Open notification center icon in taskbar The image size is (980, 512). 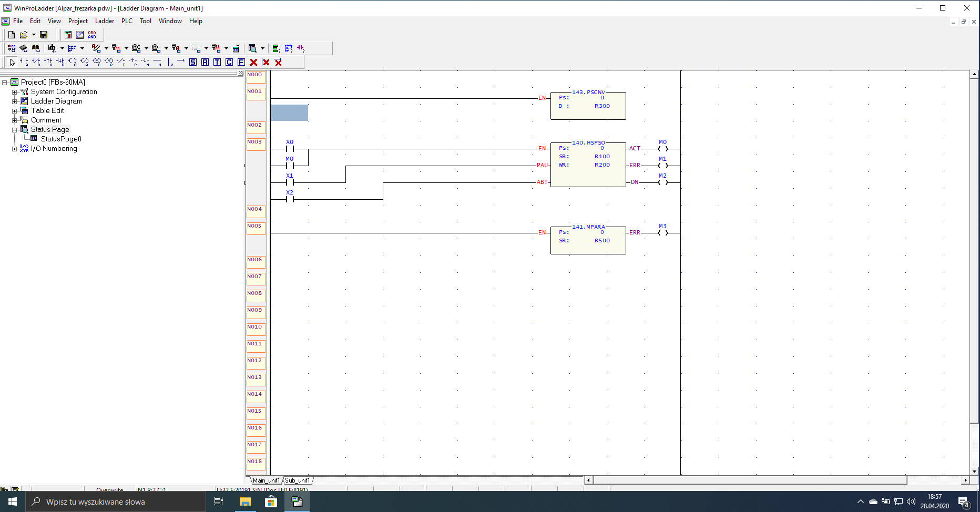pyautogui.click(x=964, y=502)
